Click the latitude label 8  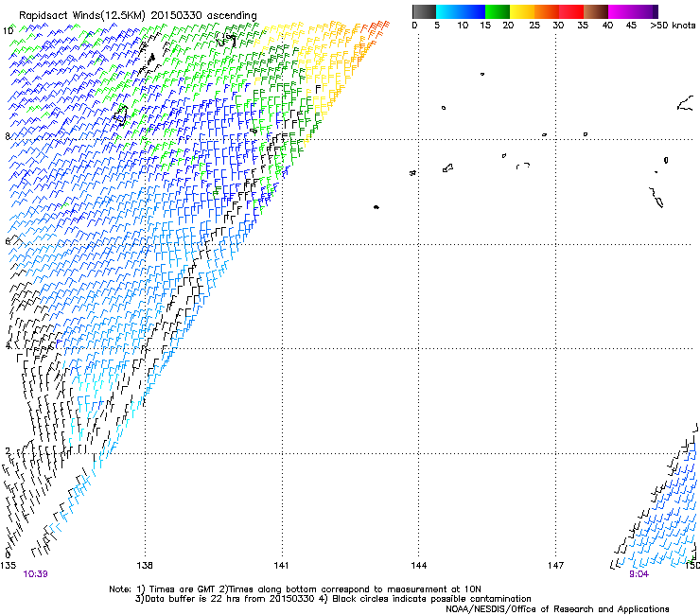pos(8,136)
